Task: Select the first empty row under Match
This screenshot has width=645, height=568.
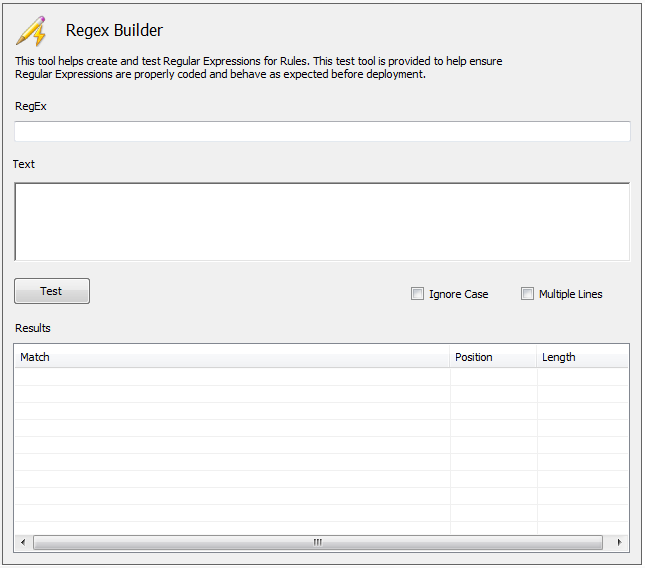Action: 232,377
